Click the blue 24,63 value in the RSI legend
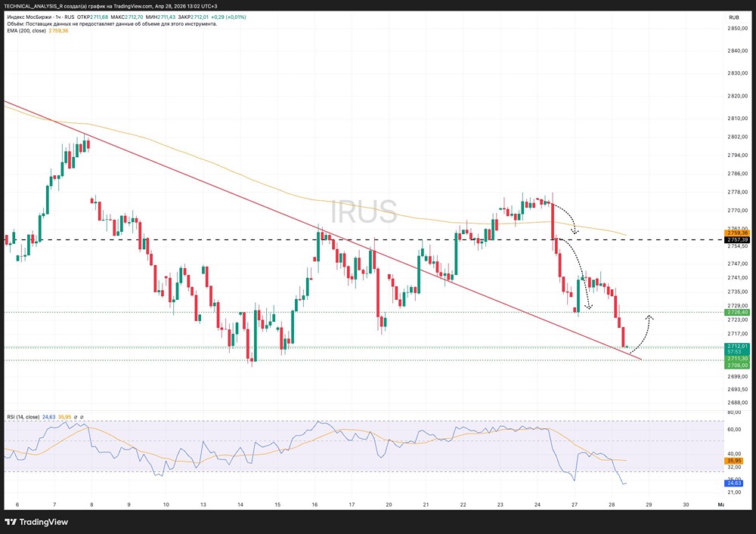This screenshot has width=756, height=534. pos(48,417)
